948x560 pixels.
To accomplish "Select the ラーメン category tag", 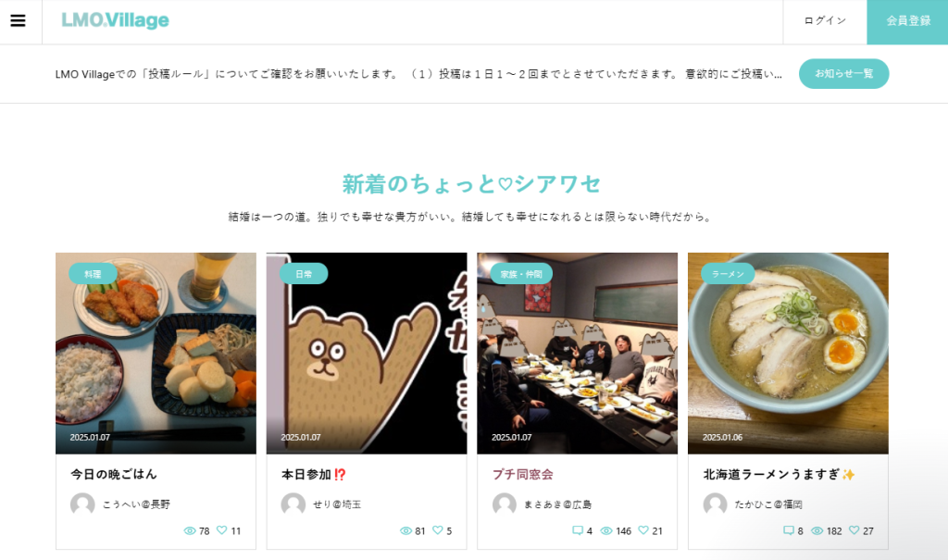I will coord(728,274).
